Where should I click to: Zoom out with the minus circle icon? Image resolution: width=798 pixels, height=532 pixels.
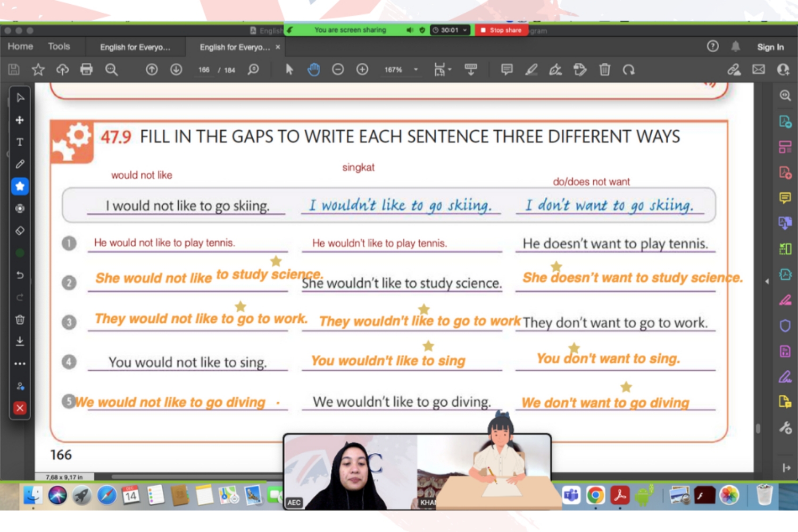tap(338, 69)
